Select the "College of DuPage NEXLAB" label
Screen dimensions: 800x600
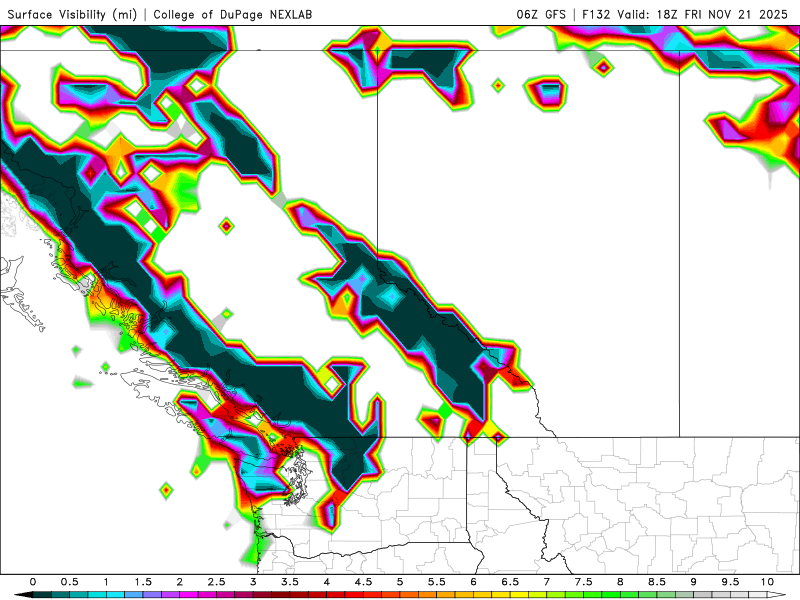[x=232, y=14]
